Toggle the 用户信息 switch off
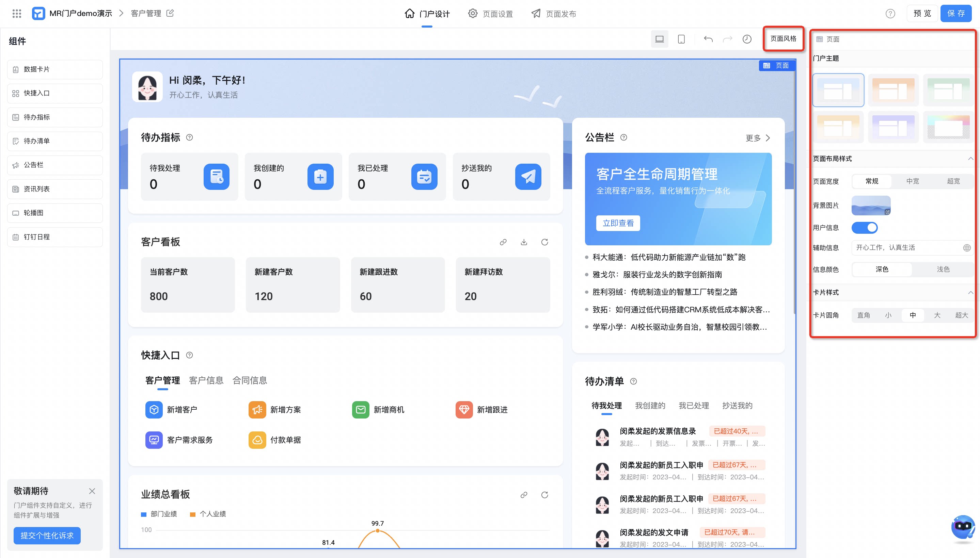The height and width of the screenshot is (558, 980). click(x=865, y=228)
